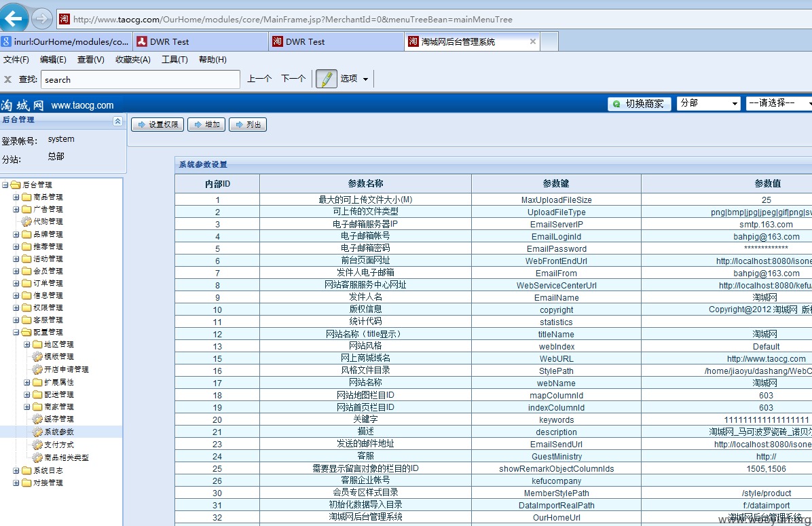The height and width of the screenshot is (526, 812).
Task: Expand the 推荐管理 tree node
Action: pyautogui.click(x=16, y=246)
